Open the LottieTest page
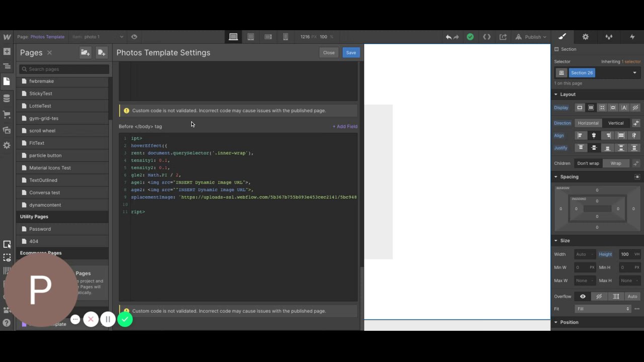 (63, 106)
